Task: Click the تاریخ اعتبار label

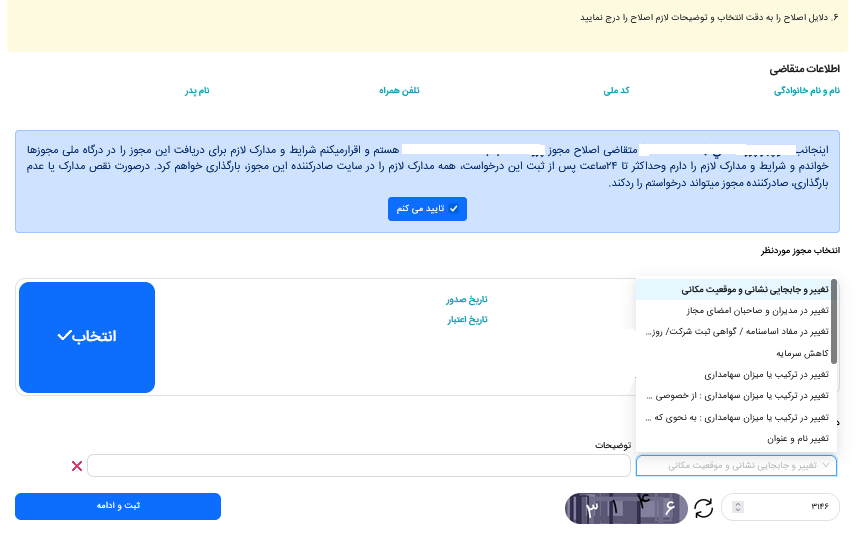Action: (x=467, y=320)
